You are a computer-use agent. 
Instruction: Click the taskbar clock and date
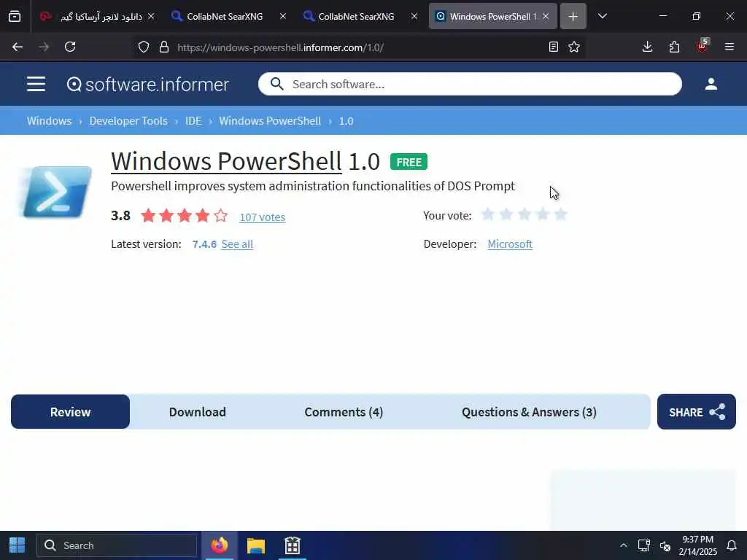(698, 545)
